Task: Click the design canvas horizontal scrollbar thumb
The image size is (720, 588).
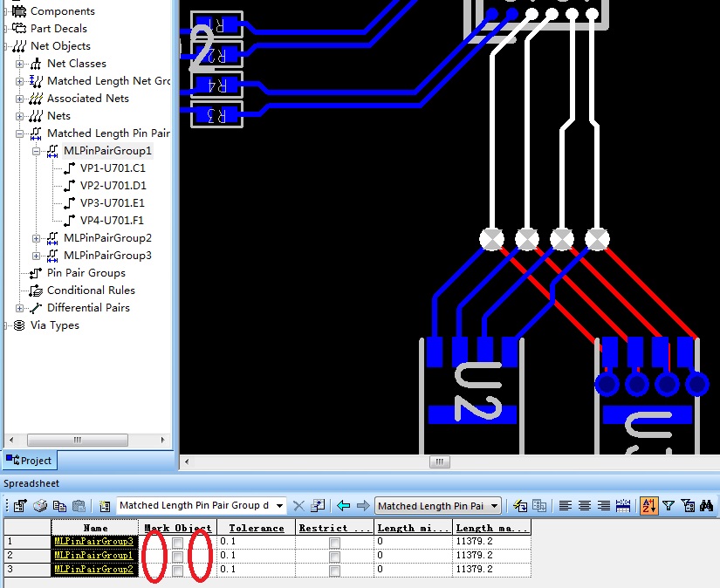Action: tap(440, 462)
